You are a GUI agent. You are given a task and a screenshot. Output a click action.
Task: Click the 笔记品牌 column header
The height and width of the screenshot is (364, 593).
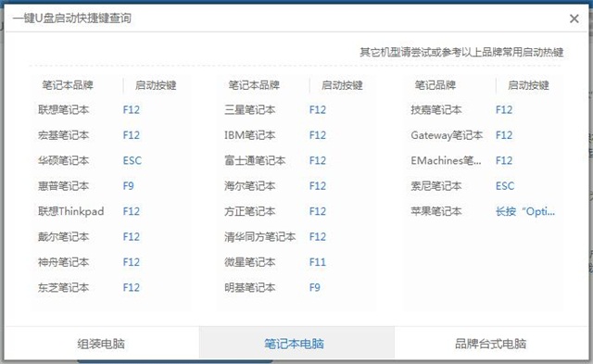pyautogui.click(x=435, y=85)
